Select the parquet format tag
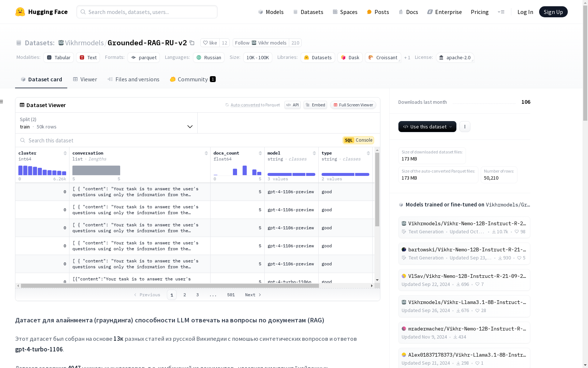 [x=144, y=57]
